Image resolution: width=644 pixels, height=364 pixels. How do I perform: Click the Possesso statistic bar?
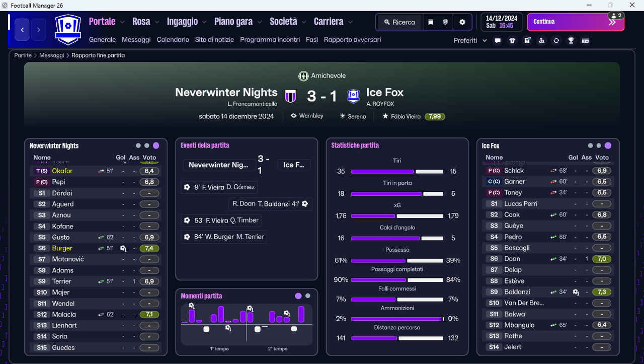tap(397, 260)
